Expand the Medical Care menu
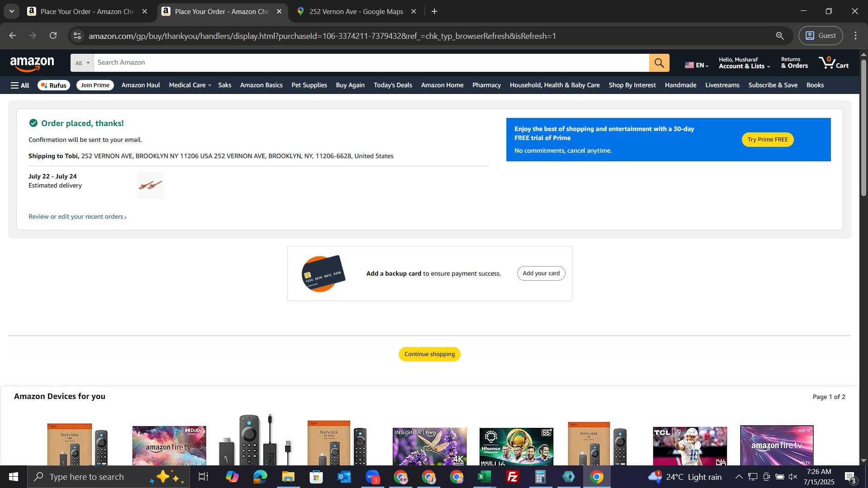This screenshot has height=488, width=868. click(x=190, y=85)
